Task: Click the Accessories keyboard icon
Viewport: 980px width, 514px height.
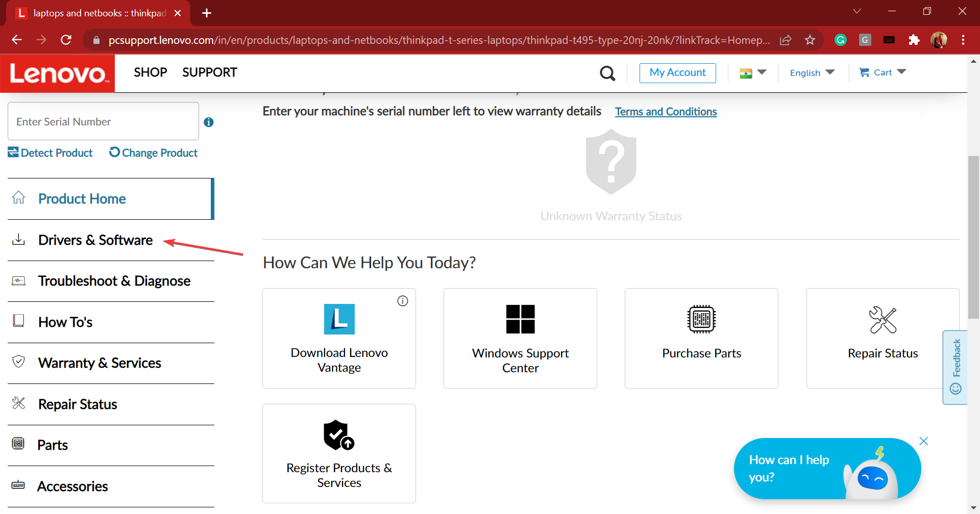Action: point(18,485)
